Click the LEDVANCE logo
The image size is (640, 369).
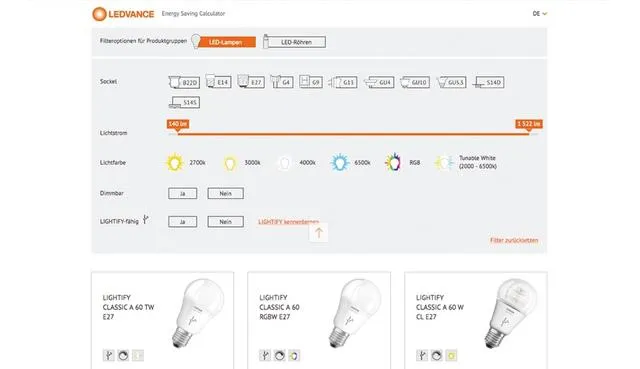(x=123, y=14)
